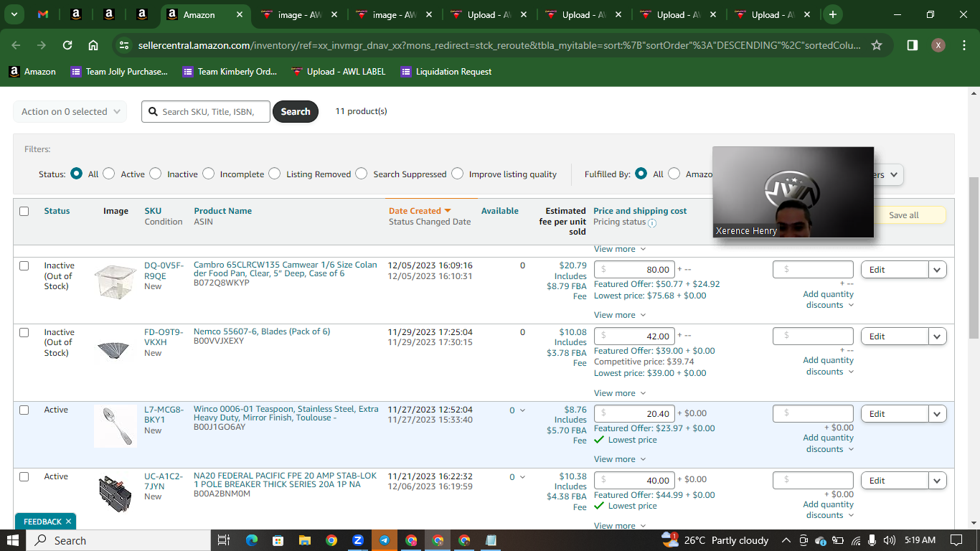Open the 'Action on 0 selected' dropdown
The width and height of the screenshot is (980, 551).
(x=70, y=111)
